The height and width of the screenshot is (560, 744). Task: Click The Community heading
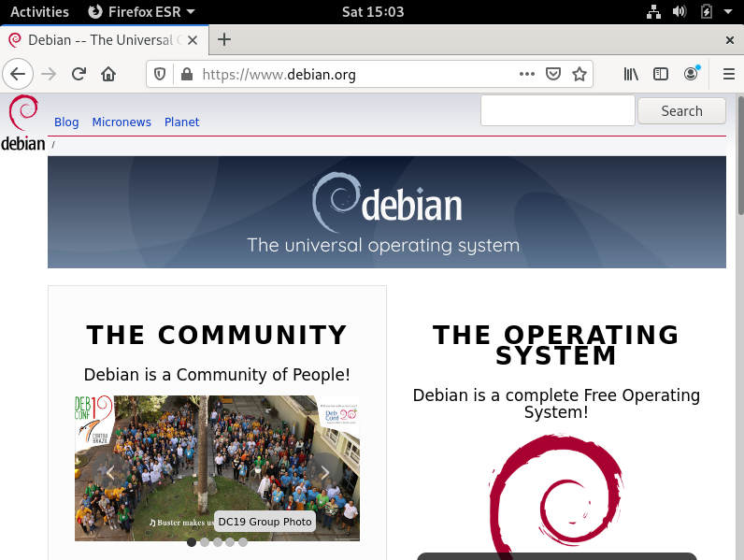(217, 335)
